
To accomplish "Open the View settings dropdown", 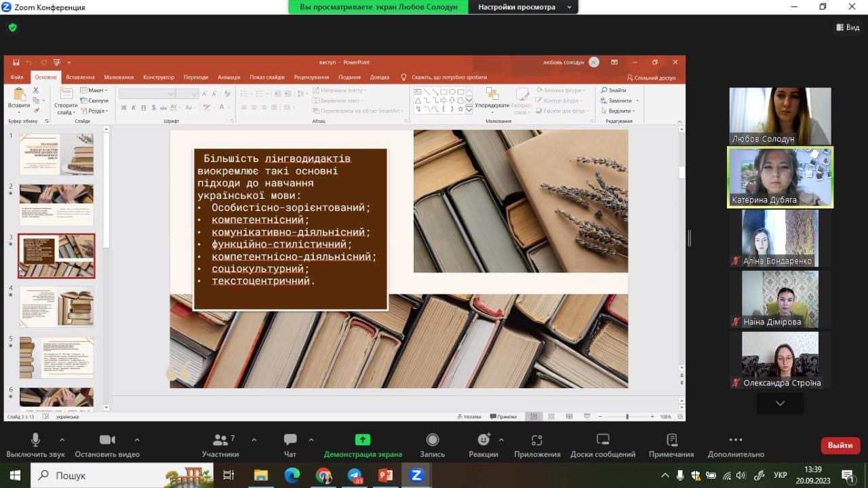I will click(x=524, y=7).
